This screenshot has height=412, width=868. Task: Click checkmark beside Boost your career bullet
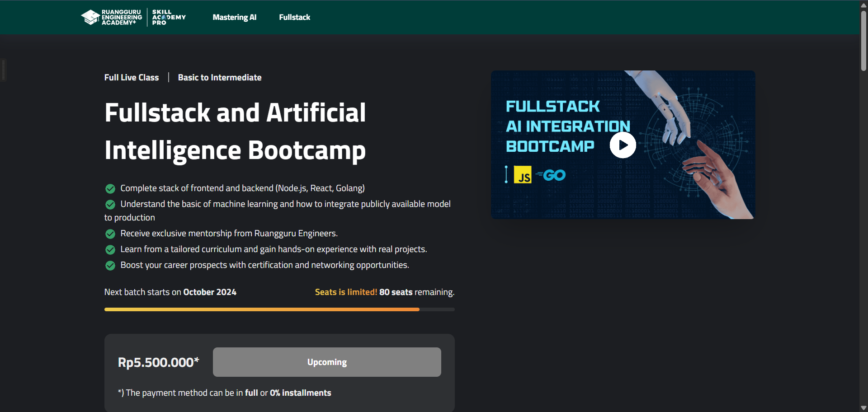(110, 265)
